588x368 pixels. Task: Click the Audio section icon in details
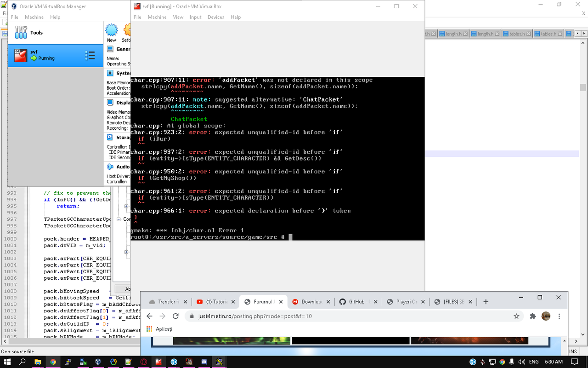110,167
